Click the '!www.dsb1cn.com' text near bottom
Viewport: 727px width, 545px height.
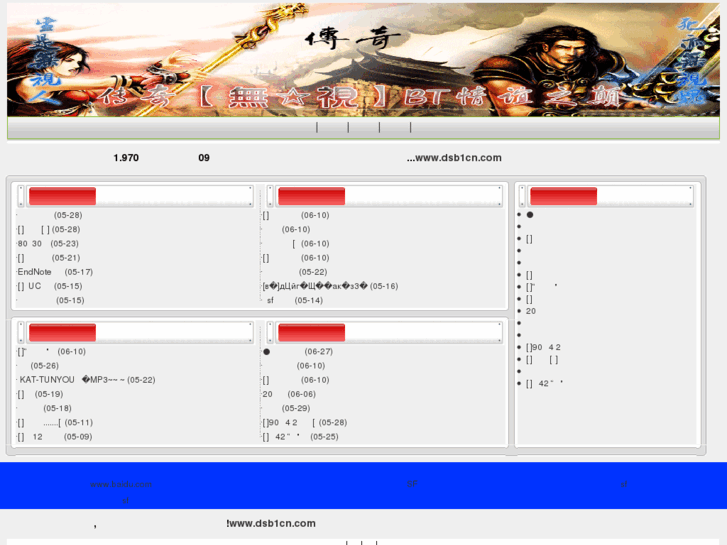271,523
